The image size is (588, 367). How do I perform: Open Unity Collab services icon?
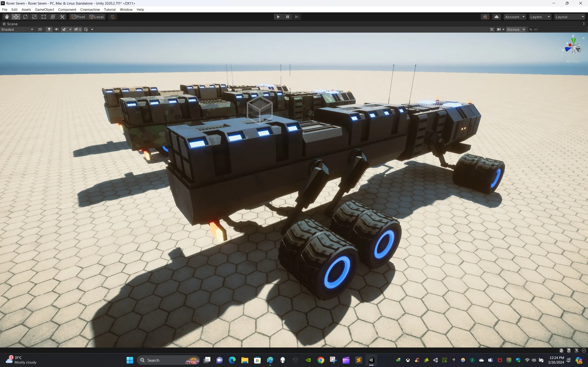[485, 17]
